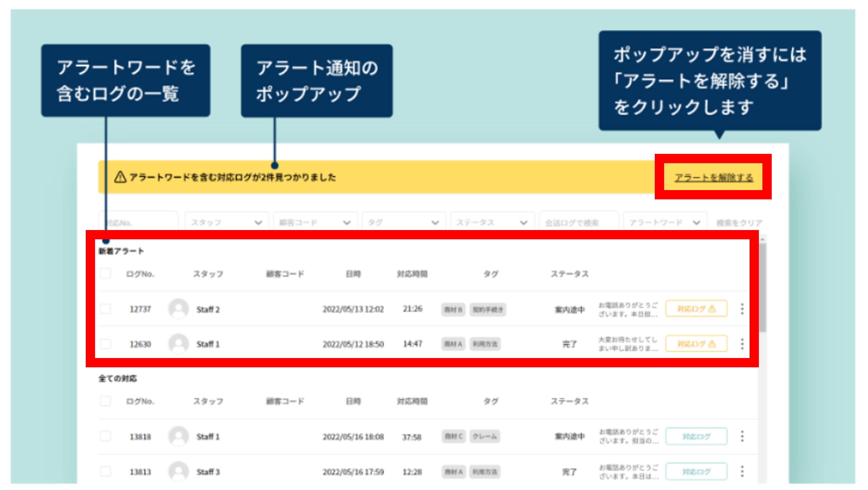The image size is (868, 490).
Task: Click log number 12630
Action: [x=140, y=344]
